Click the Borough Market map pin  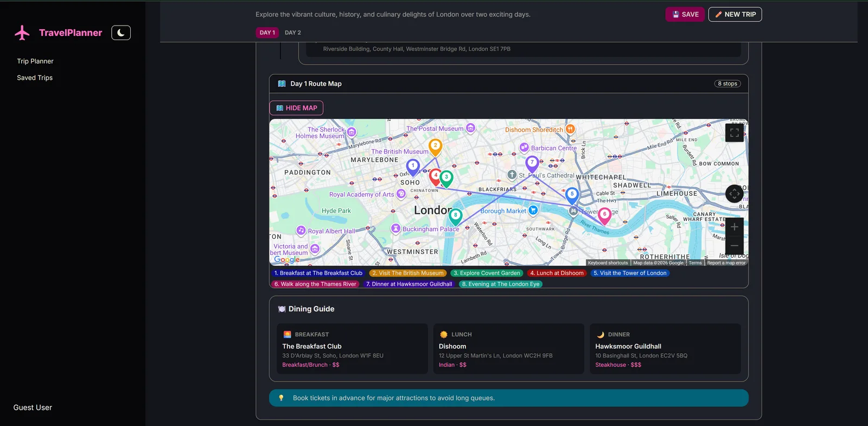tap(533, 210)
